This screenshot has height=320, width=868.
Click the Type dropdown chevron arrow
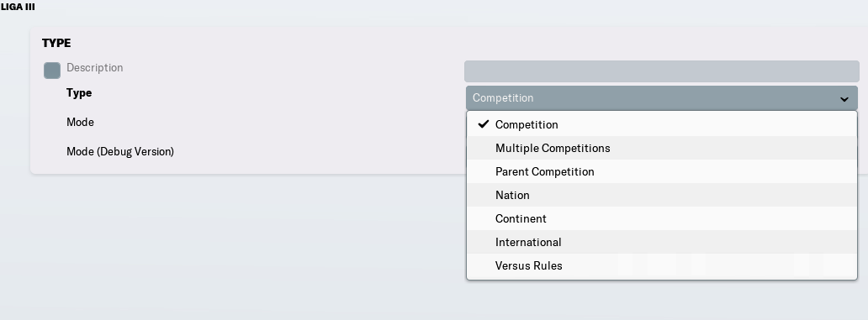[x=844, y=99]
